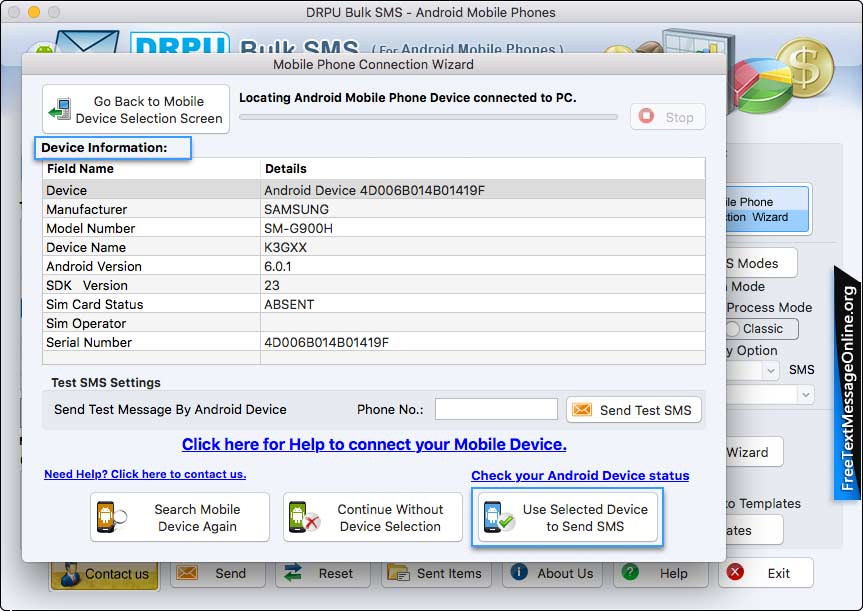Select SDK Version 23 row
The image size is (863, 611).
click(x=374, y=285)
